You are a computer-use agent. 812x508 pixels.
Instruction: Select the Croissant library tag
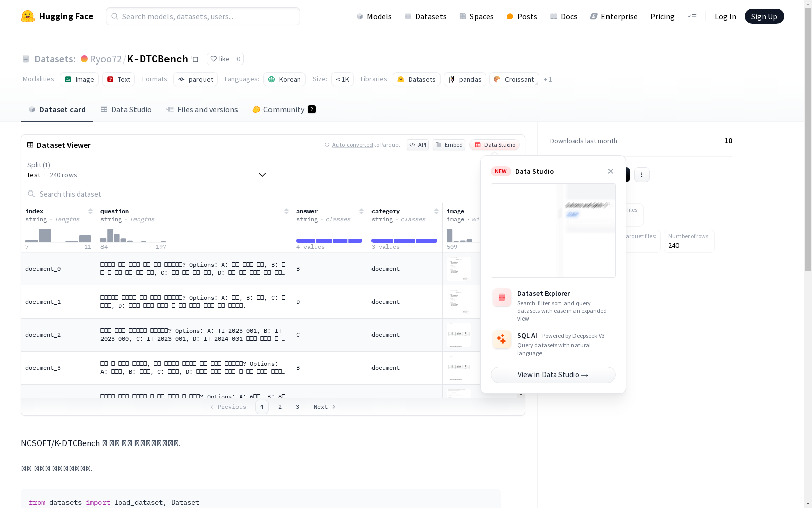pos(514,79)
